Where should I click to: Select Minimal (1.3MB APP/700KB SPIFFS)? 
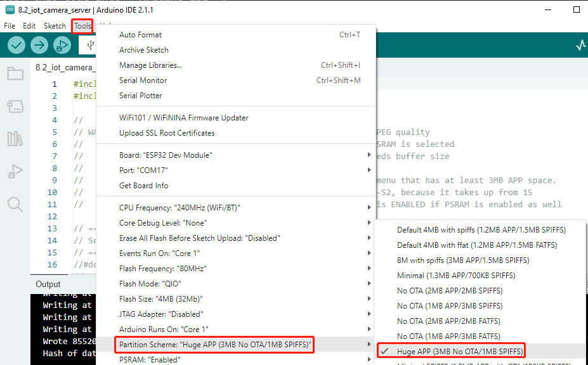pos(480,276)
